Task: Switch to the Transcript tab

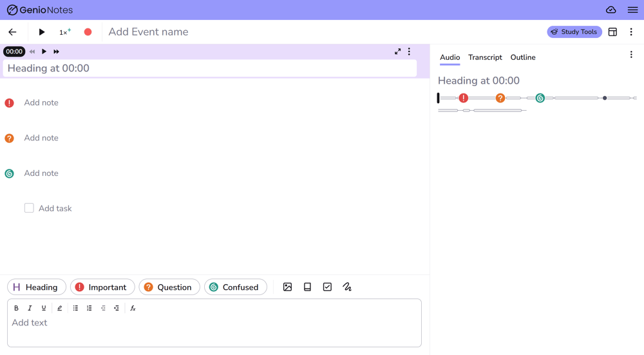Action: pos(485,57)
